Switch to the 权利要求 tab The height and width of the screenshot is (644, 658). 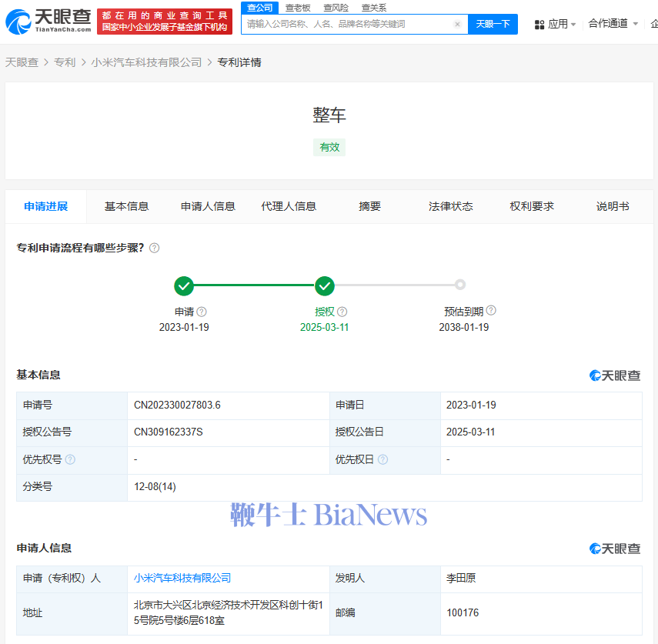pyautogui.click(x=532, y=206)
